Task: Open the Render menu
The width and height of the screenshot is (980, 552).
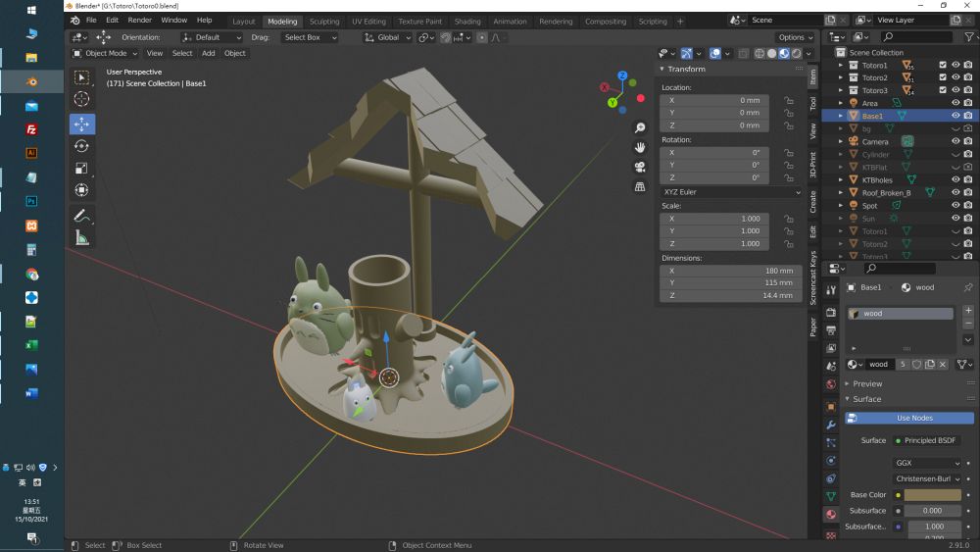Action: click(140, 20)
